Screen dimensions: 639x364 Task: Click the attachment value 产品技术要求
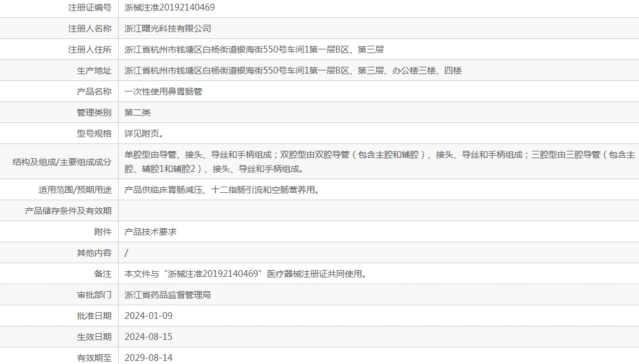click(x=150, y=232)
